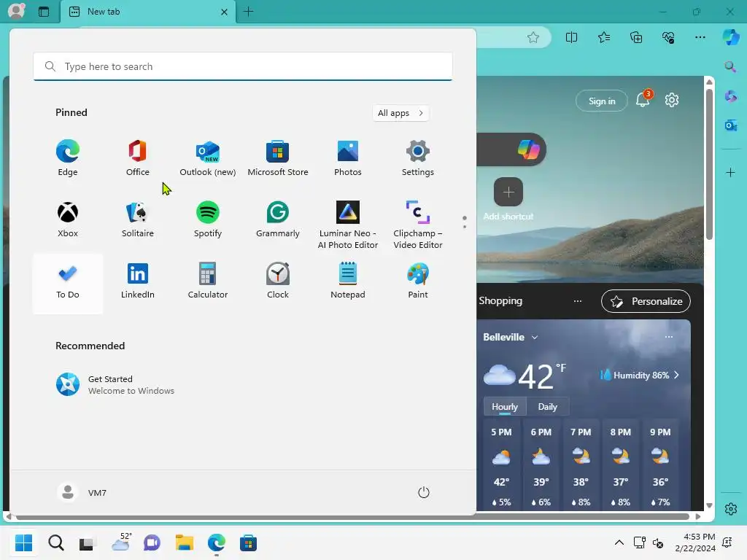Open Edge sidebar settings gear
Screen dimensions: 747x560
tap(731, 508)
